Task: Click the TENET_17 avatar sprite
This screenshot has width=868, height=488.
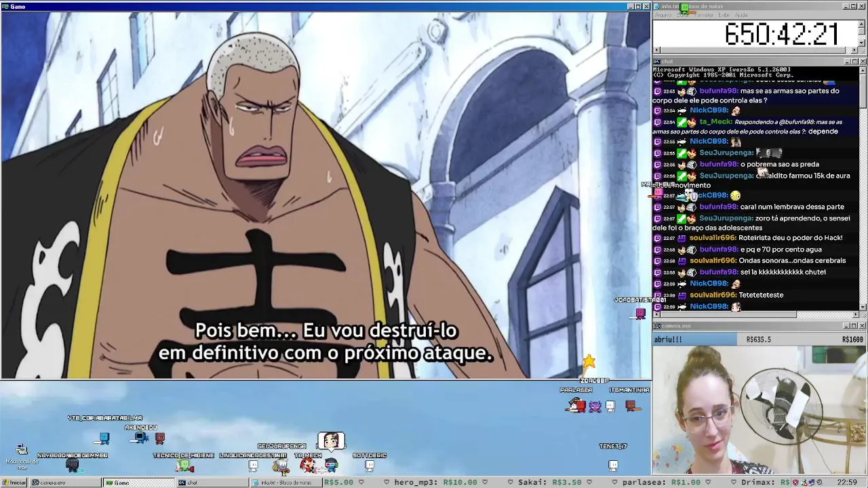Action: coord(613,465)
